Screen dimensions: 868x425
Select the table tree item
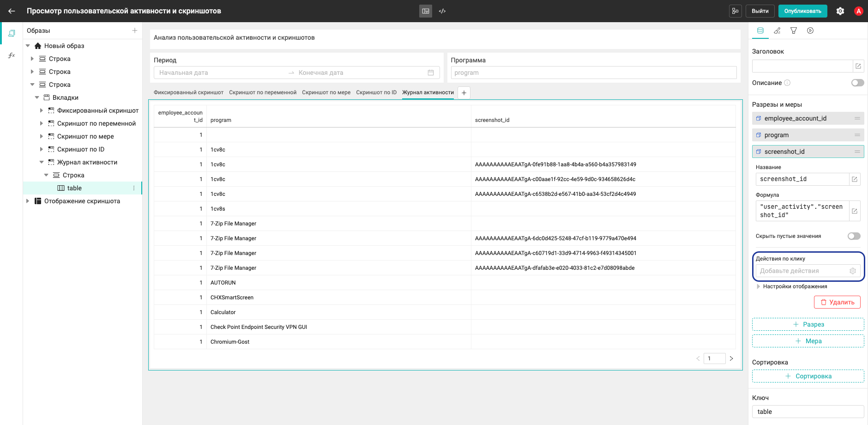pos(82,188)
